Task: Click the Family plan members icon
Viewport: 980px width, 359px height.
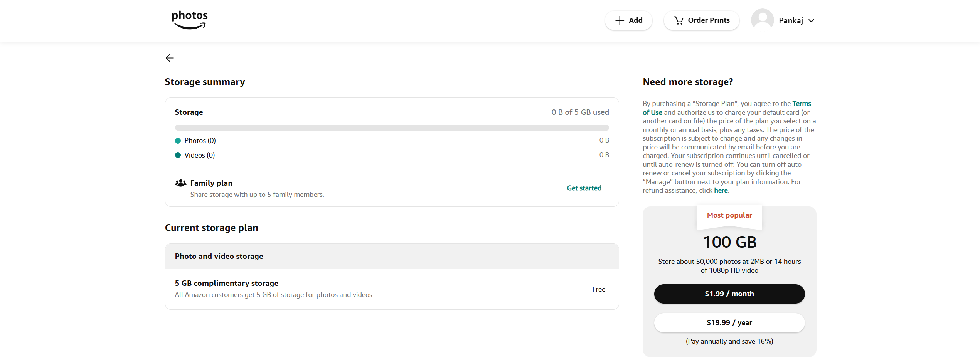Action: [180, 183]
